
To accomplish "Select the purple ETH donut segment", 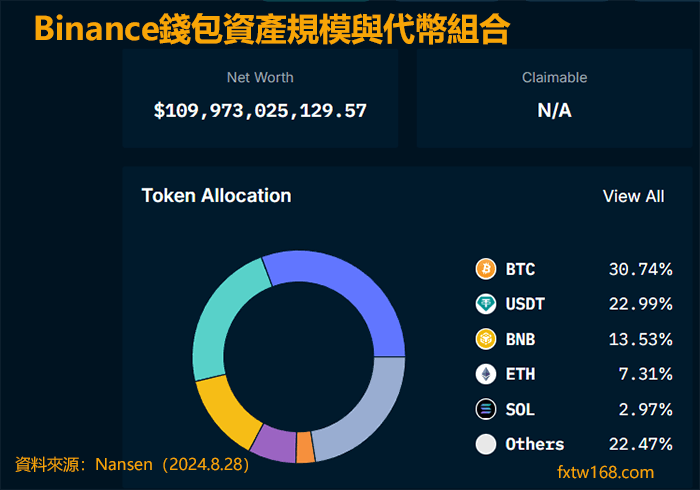I will pyautogui.click(x=272, y=441).
